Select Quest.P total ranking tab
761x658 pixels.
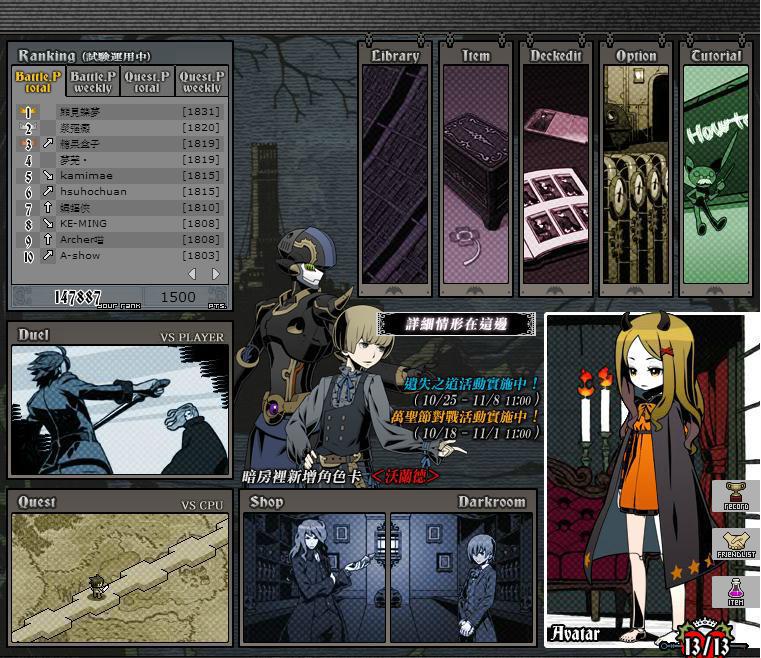(147, 82)
